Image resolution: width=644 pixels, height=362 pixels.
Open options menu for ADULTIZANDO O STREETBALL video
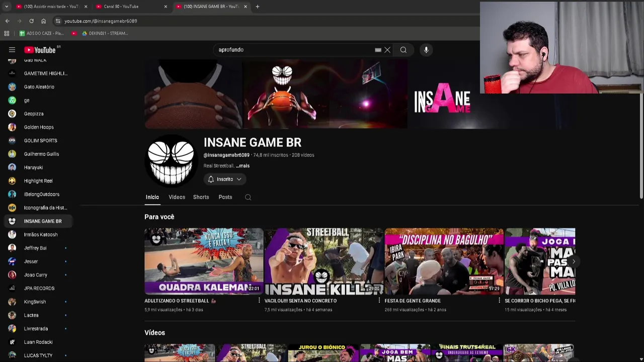(x=259, y=301)
